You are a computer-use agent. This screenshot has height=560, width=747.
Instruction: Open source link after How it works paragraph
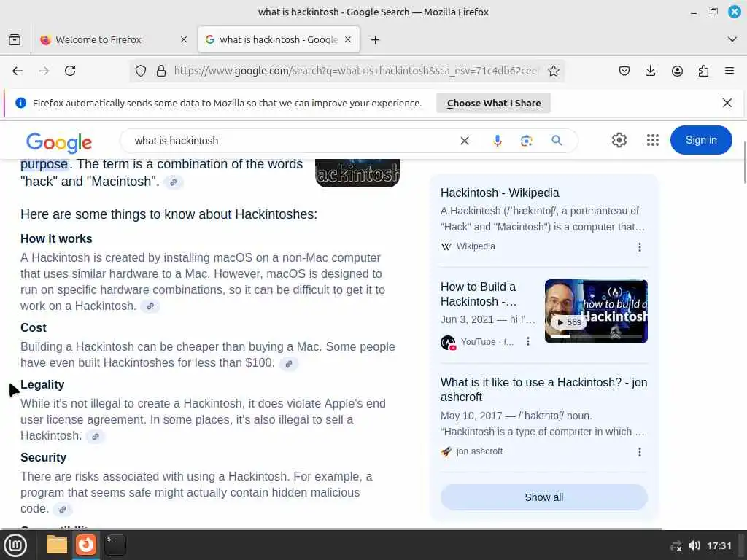pos(150,306)
